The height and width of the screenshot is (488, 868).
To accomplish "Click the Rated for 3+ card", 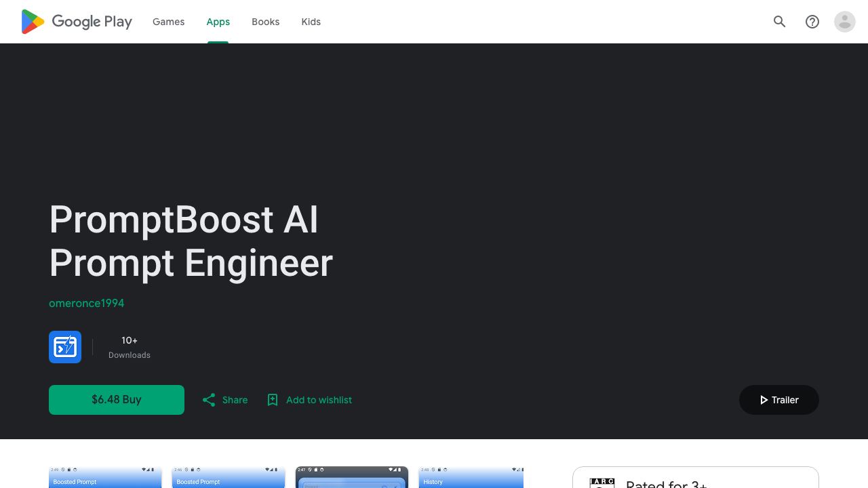I will coord(696,478).
